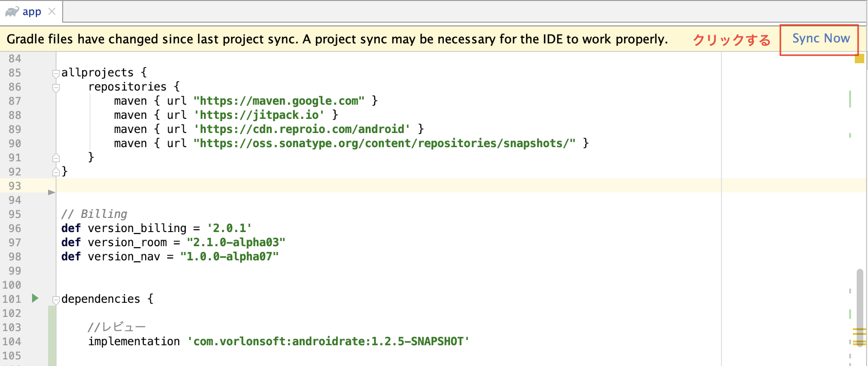Click the cdn.reproio.com URL string
This screenshot has height=366, width=868.
point(302,129)
